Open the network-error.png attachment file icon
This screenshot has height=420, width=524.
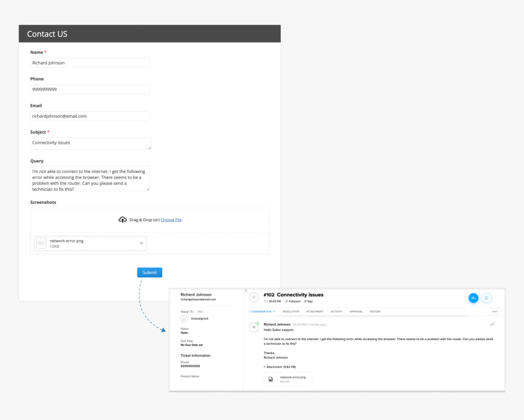[x=271, y=379]
